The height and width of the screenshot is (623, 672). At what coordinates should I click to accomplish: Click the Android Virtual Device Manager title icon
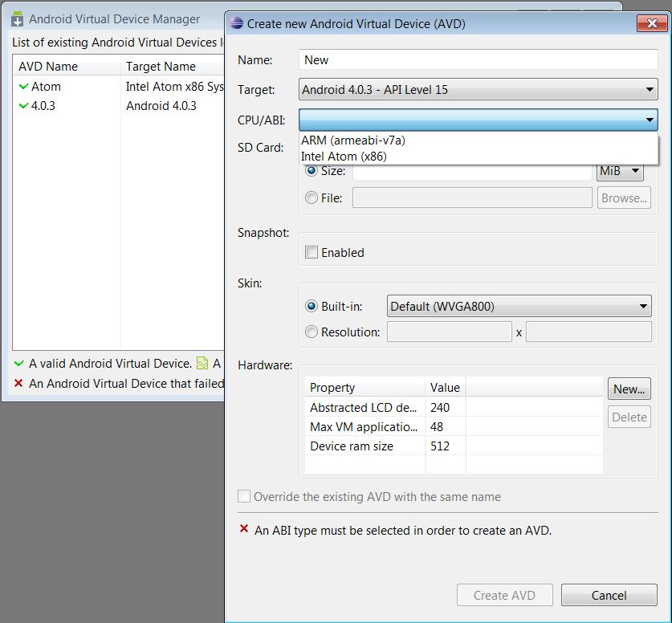[x=17, y=18]
